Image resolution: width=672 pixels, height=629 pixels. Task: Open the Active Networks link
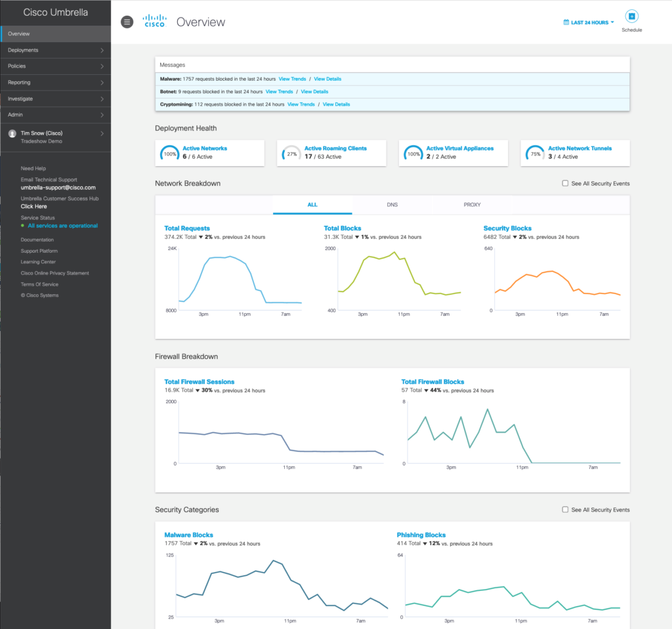click(205, 148)
